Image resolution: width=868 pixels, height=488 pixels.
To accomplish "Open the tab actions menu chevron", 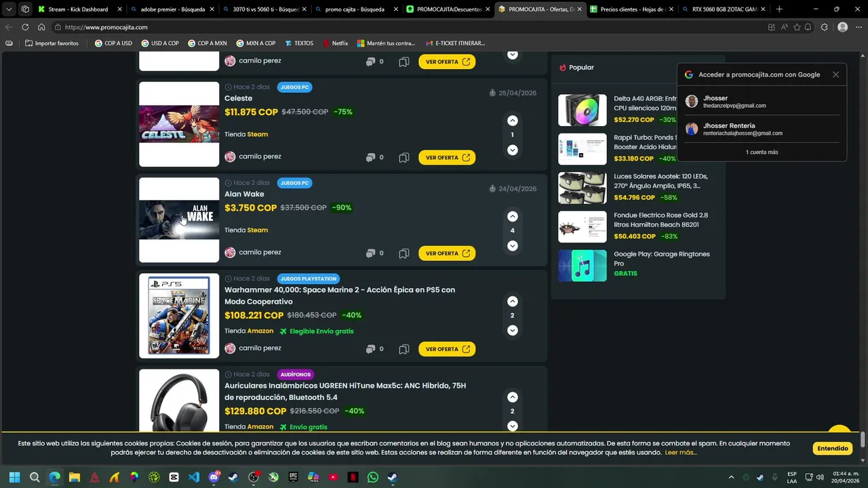I will point(9,9).
